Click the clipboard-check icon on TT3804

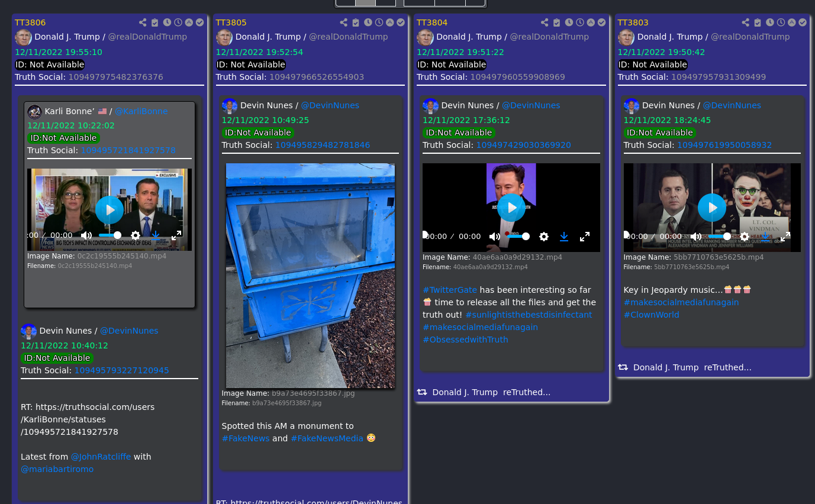(557, 22)
